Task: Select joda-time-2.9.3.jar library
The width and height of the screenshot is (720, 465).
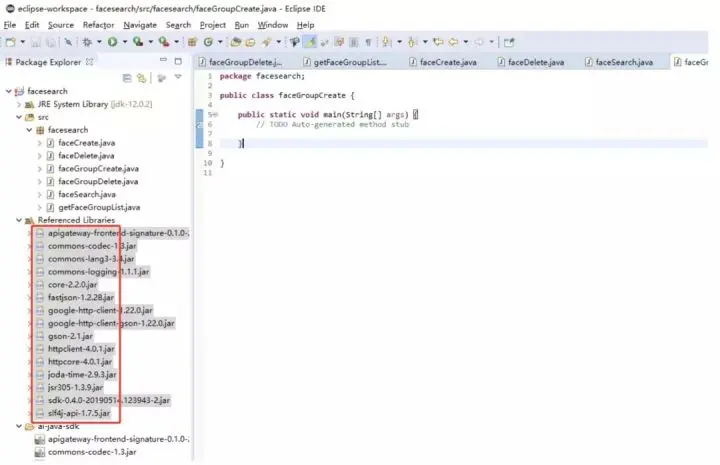Action: tap(82, 375)
